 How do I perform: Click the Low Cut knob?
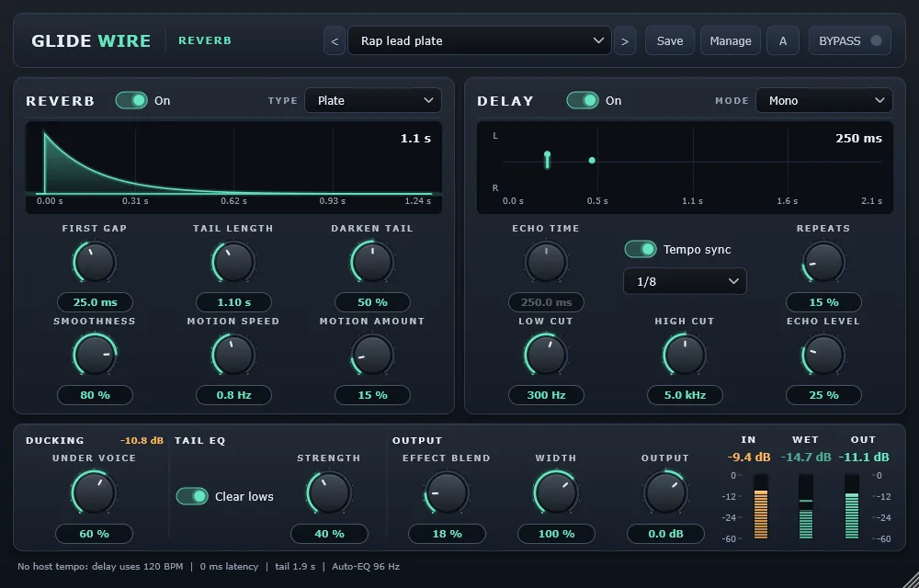click(546, 355)
